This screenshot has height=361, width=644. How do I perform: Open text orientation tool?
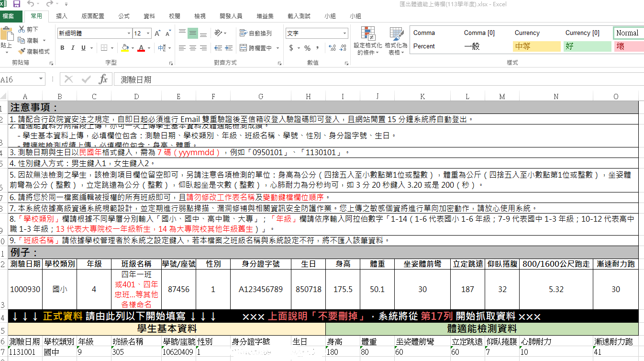219,33
